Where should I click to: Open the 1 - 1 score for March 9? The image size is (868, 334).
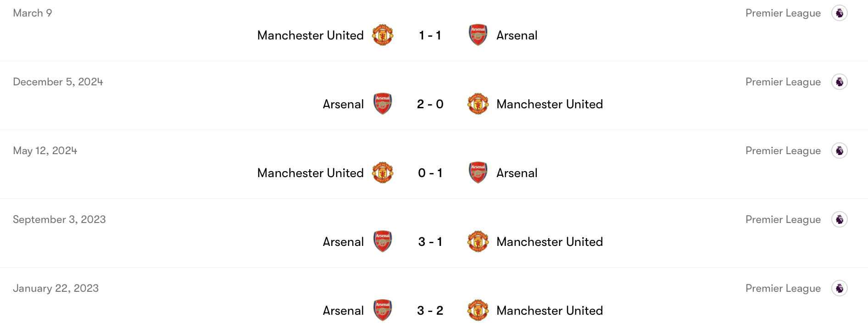(x=430, y=35)
